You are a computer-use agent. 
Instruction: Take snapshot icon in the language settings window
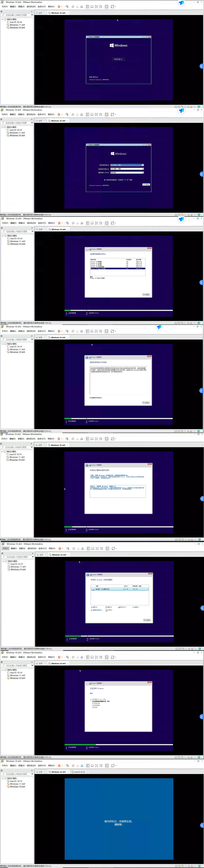coord(73,115)
